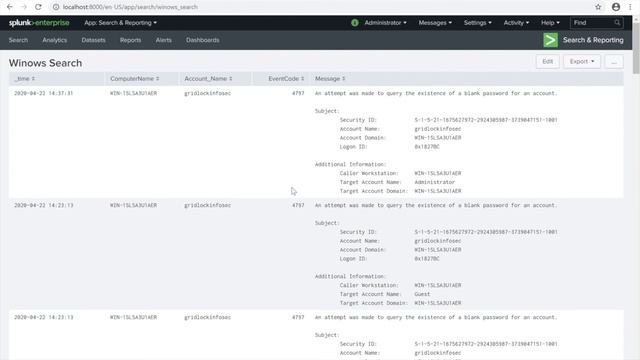Open the Analytics tab
Image resolution: width=640 pixels, height=360 pixels.
point(55,40)
